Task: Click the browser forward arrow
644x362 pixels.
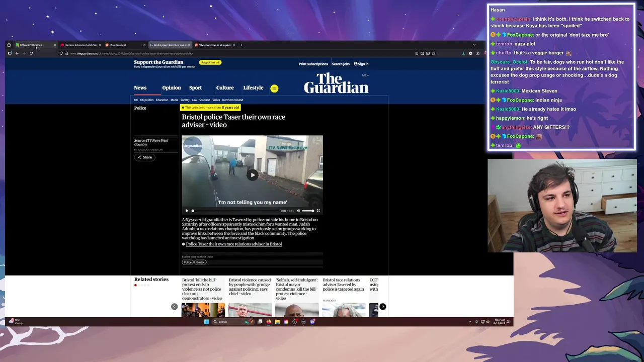Action: (24, 53)
